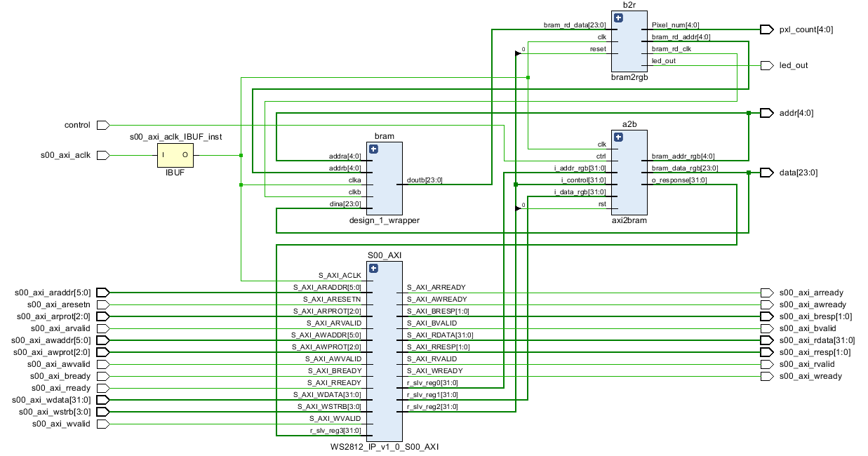Image resolution: width=868 pixels, height=456 pixels.
Task: Expand the S00_AXI block plus icon
Action: click(x=373, y=268)
